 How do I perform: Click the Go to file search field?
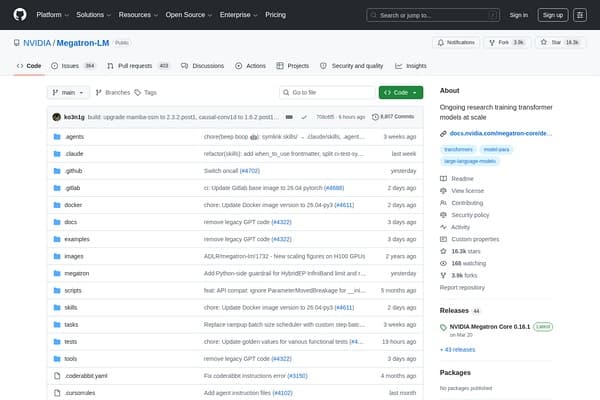click(327, 93)
